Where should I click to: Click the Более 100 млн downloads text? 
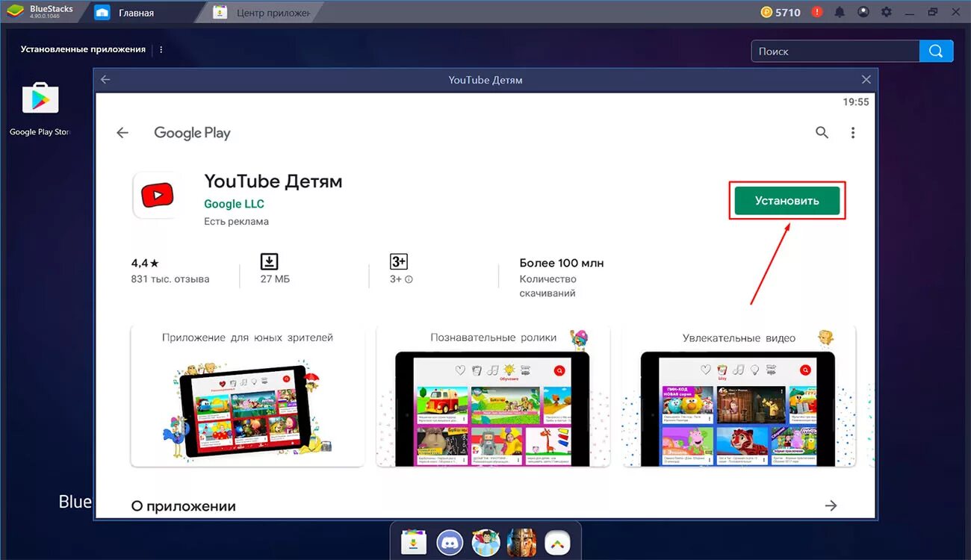click(562, 263)
